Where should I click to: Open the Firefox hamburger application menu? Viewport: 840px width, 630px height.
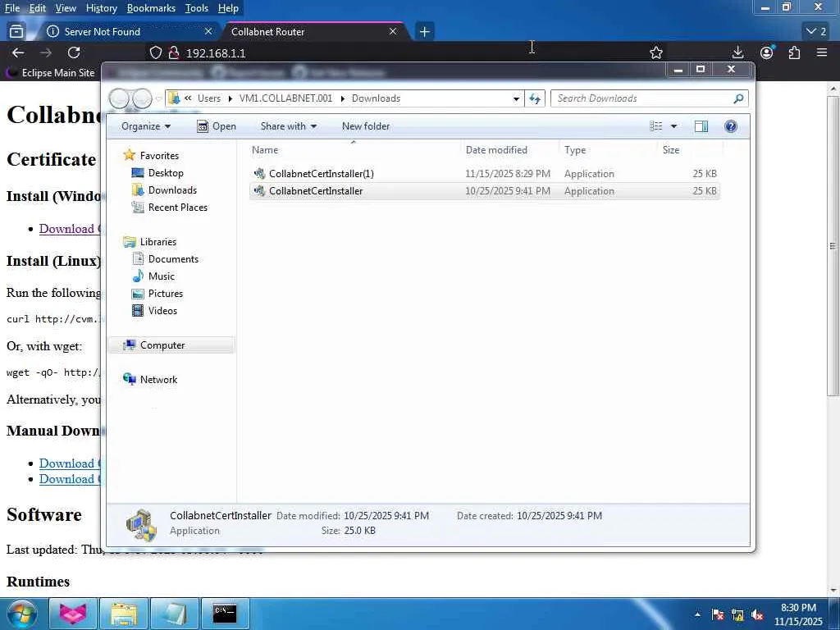822,52
